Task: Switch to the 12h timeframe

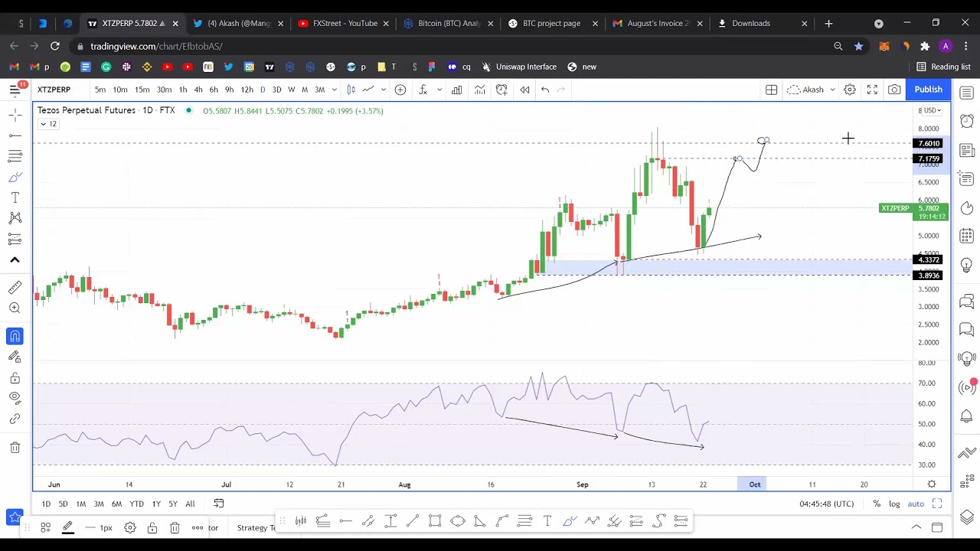Action: (x=247, y=90)
